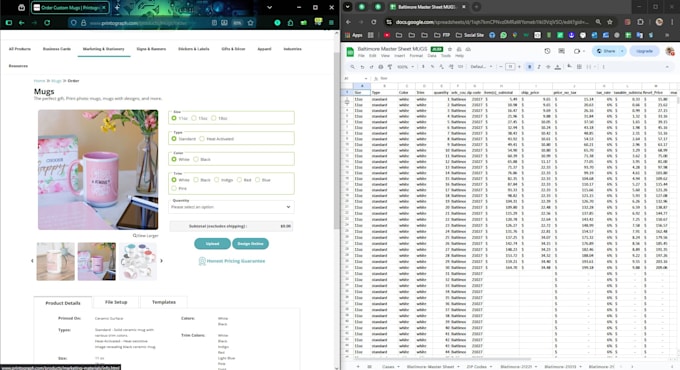Open the Quantity dropdown on mug page
This screenshot has width=680, height=370.
click(231, 207)
